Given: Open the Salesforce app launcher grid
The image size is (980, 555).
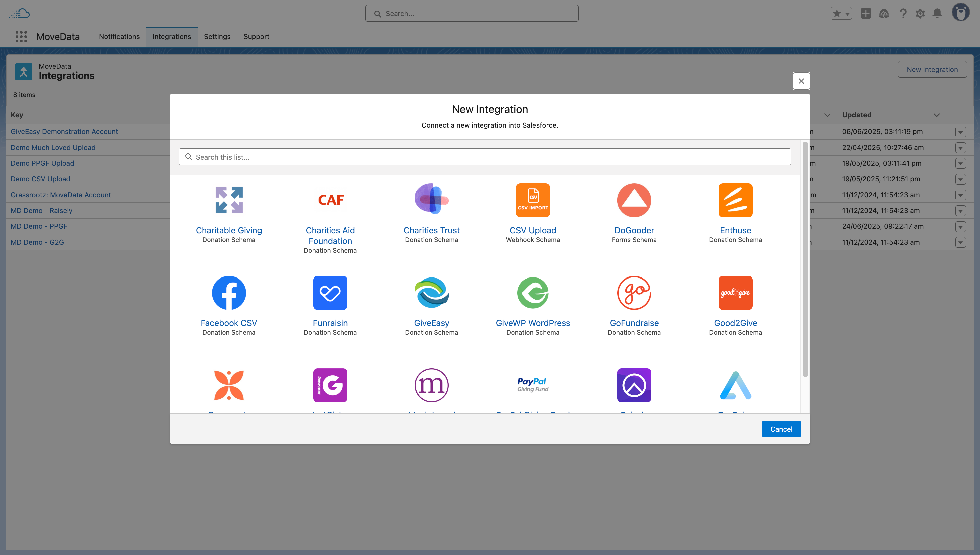Looking at the screenshot, I should tap(21, 37).
